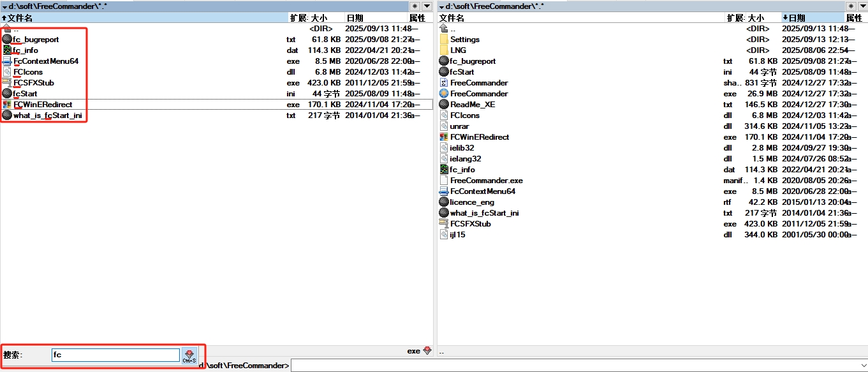Click the Settings folder icon
The image size is (868, 372).
(445, 40)
